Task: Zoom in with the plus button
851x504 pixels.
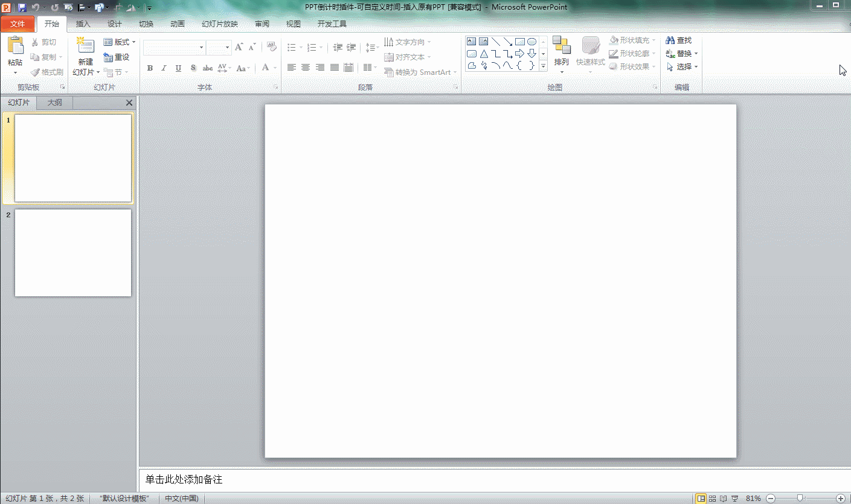Action: (841, 499)
